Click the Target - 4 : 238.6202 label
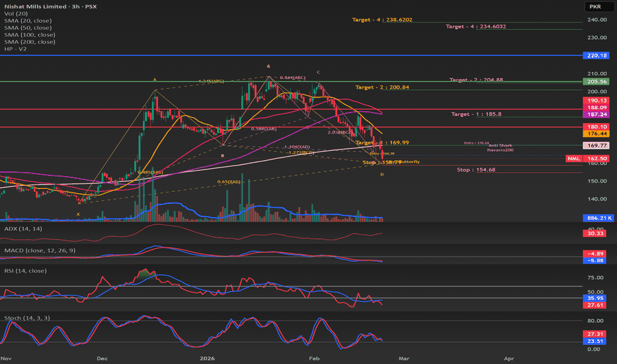 pyautogui.click(x=382, y=20)
